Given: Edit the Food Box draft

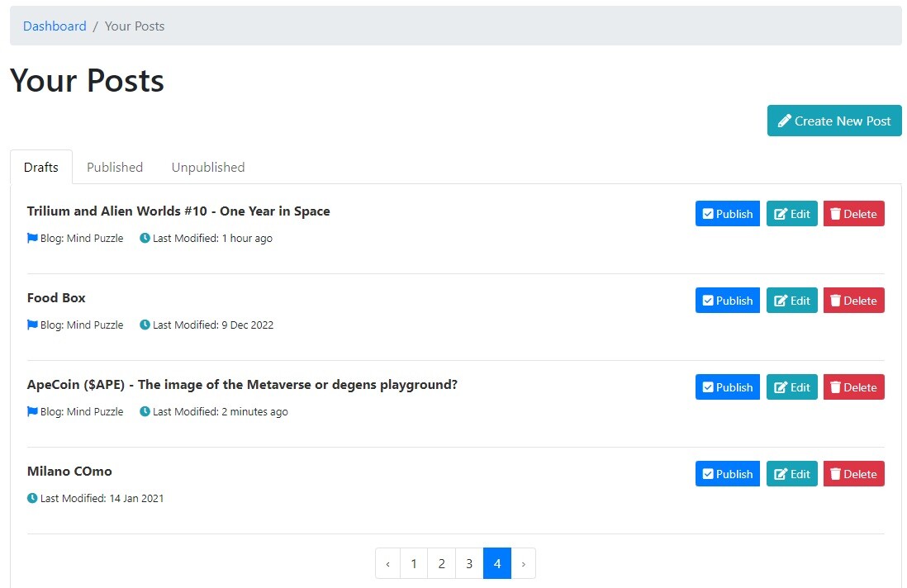Looking at the screenshot, I should pyautogui.click(x=791, y=300).
